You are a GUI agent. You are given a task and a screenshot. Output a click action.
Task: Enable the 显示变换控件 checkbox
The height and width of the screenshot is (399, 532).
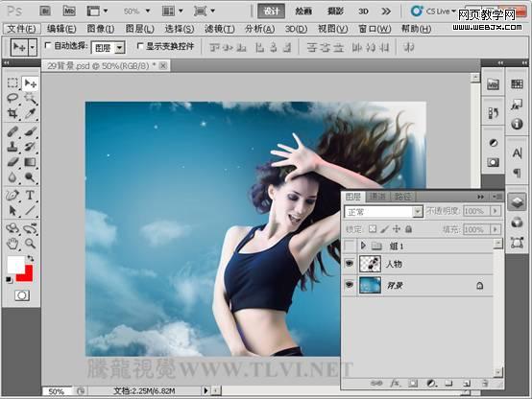[x=139, y=45]
